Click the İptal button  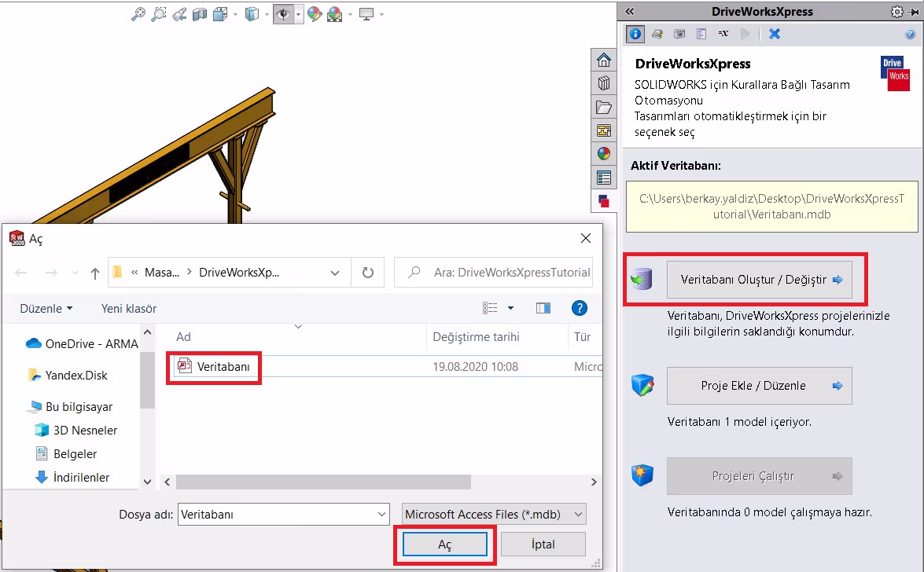click(543, 544)
